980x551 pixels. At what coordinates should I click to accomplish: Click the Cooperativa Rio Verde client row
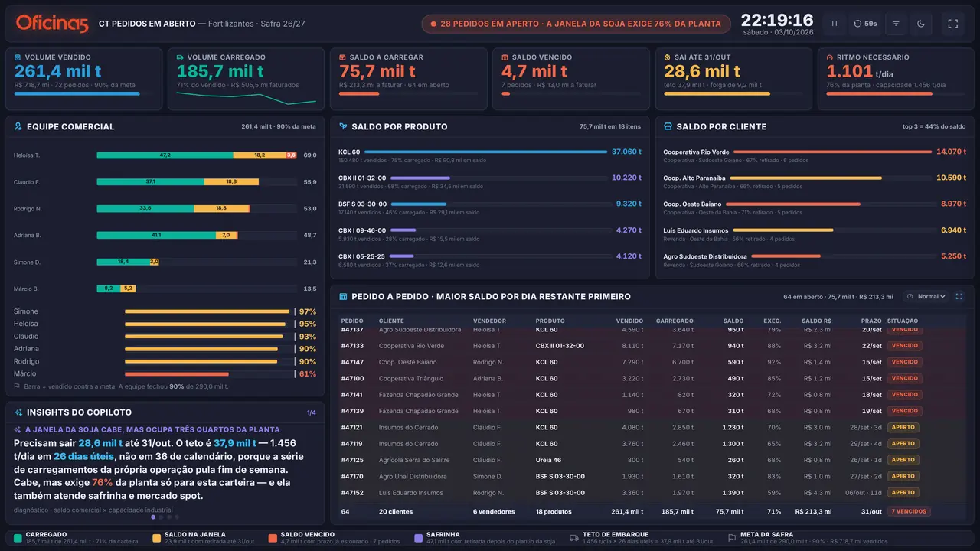click(815, 155)
